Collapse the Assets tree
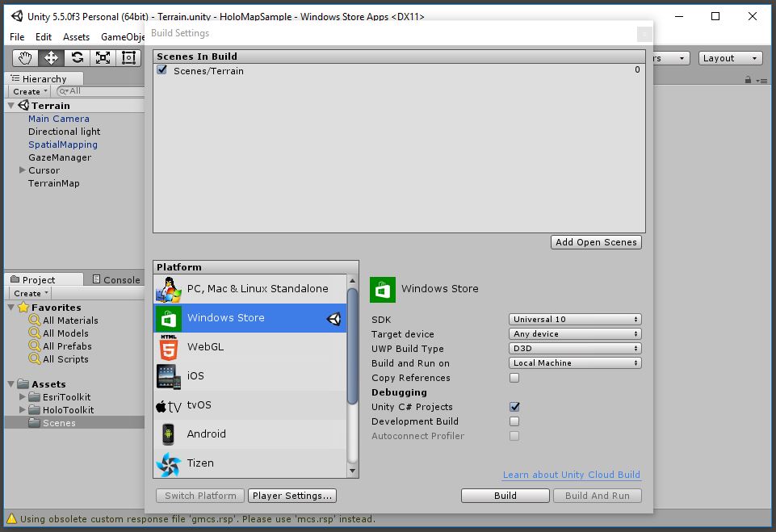Image resolution: width=776 pixels, height=532 pixels. pyautogui.click(x=10, y=384)
